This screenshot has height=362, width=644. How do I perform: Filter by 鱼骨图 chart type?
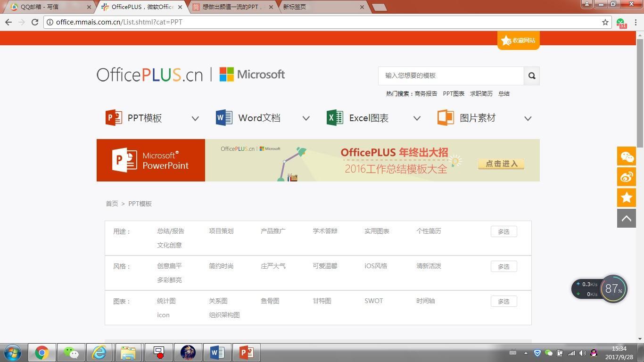pyautogui.click(x=270, y=301)
